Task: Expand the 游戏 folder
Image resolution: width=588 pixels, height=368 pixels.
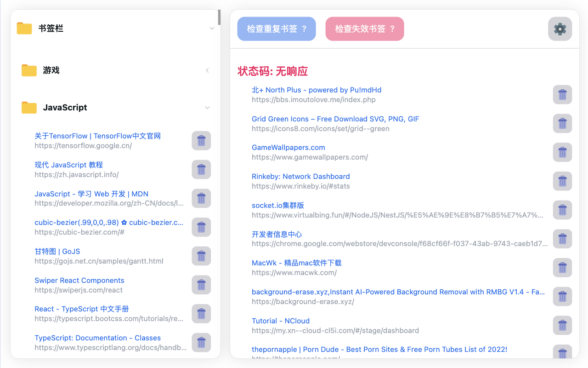Action: point(207,70)
